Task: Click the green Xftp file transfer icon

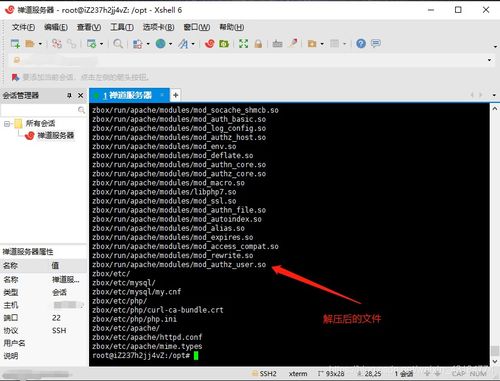Action: pos(224,44)
